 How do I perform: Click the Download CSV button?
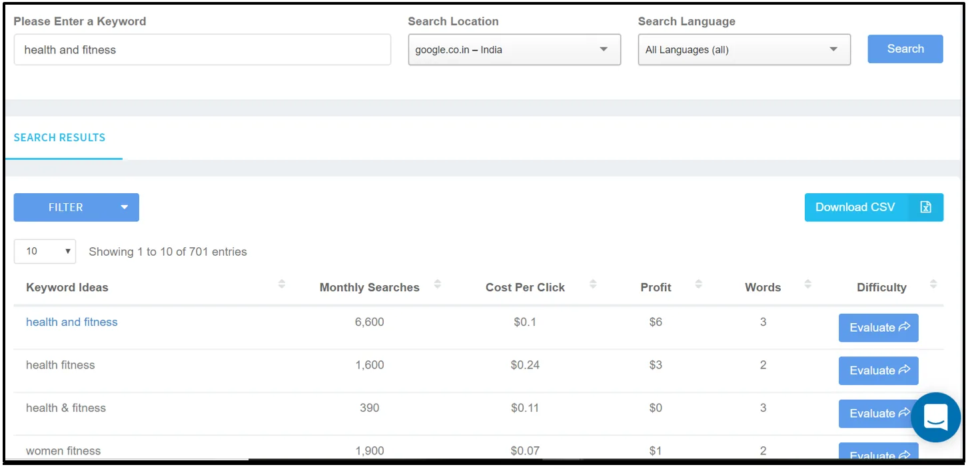tap(855, 207)
